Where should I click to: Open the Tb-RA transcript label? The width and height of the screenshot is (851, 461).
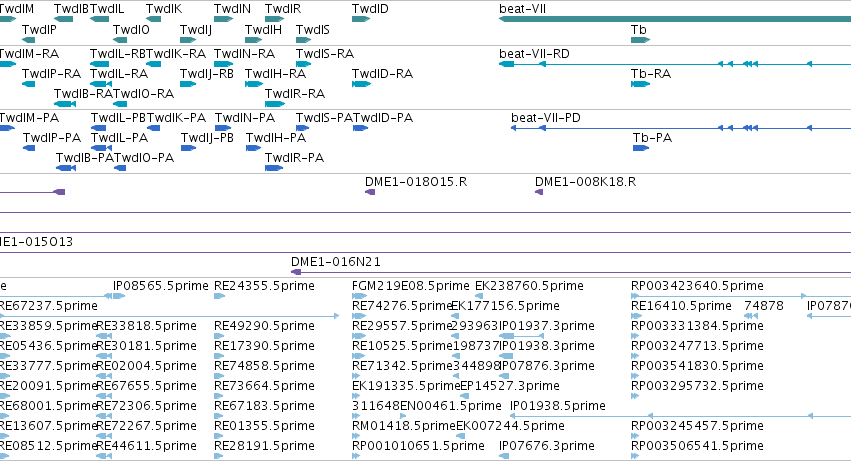[x=651, y=73]
